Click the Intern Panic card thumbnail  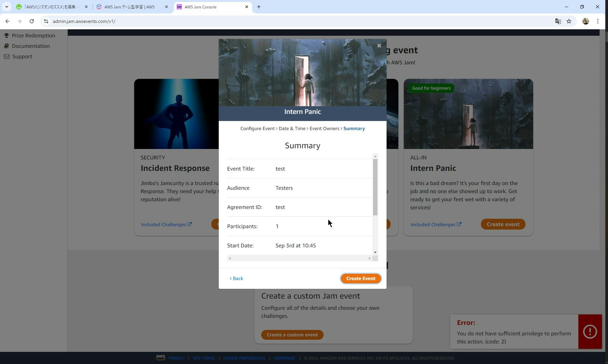click(468, 114)
